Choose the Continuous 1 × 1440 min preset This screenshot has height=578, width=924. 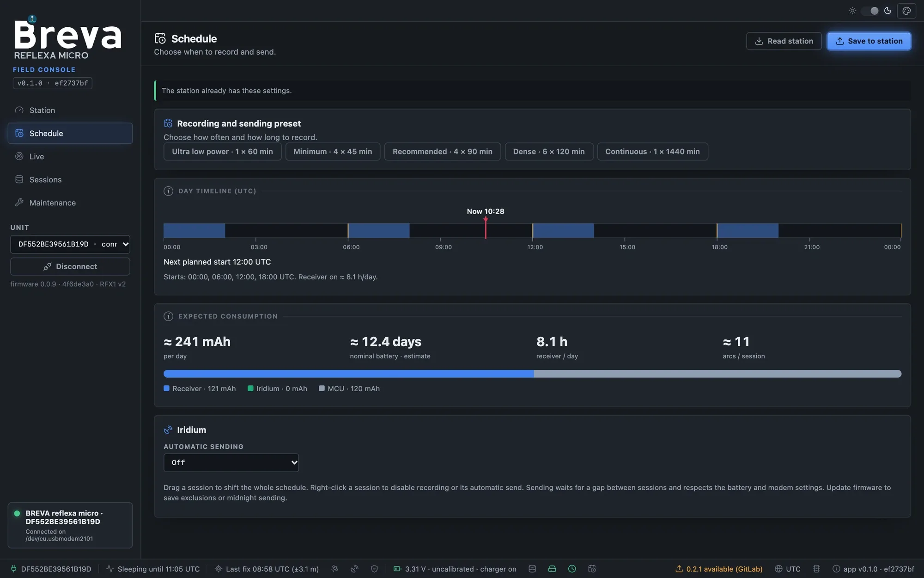click(652, 152)
